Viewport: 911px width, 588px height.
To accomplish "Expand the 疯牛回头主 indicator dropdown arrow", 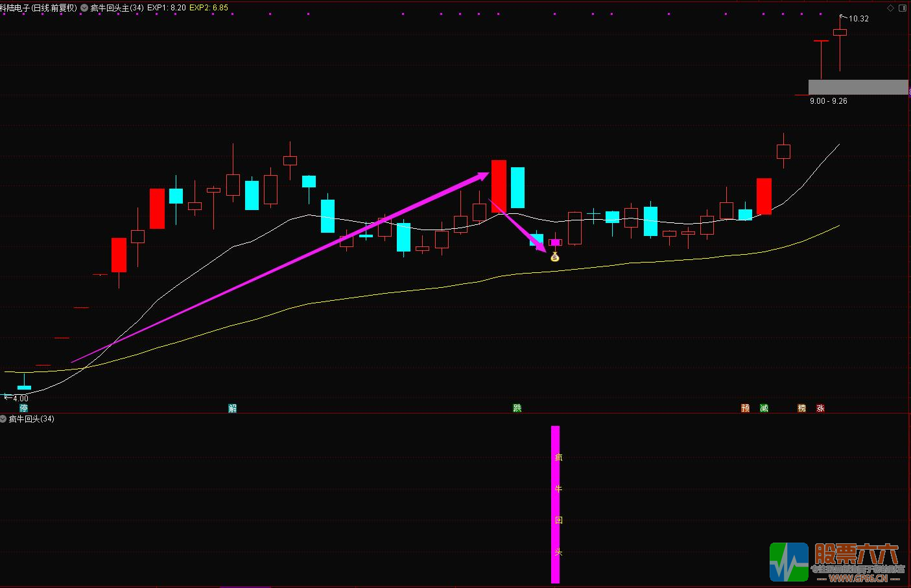I will point(84,8).
